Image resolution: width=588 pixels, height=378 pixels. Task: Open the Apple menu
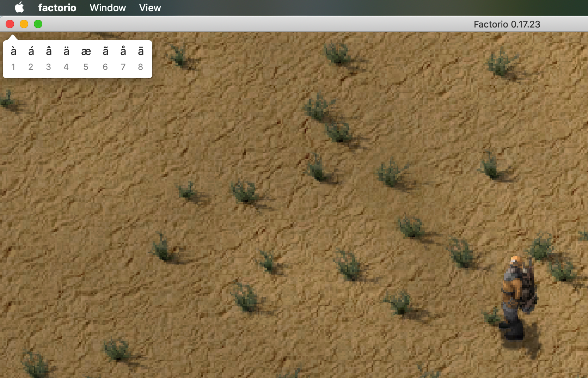tap(19, 7)
